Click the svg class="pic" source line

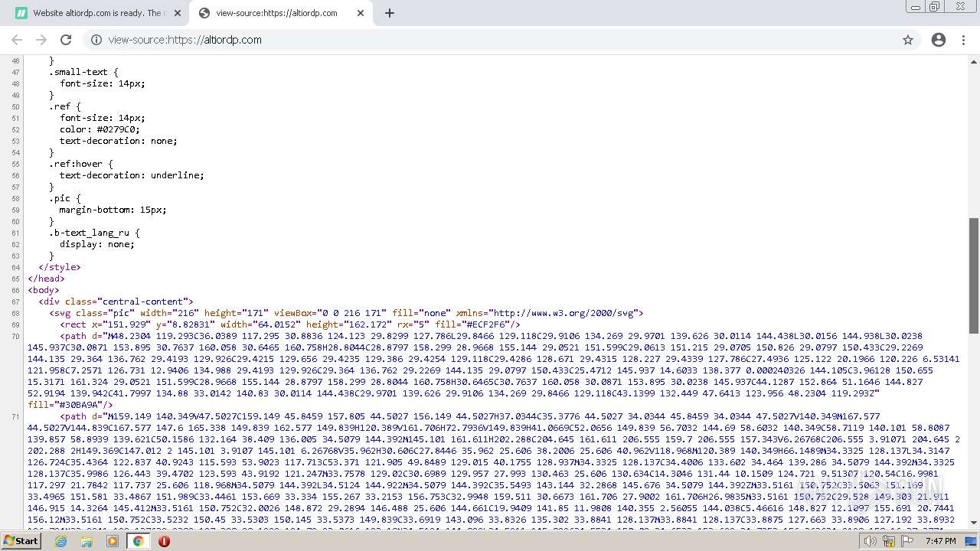tap(346, 313)
